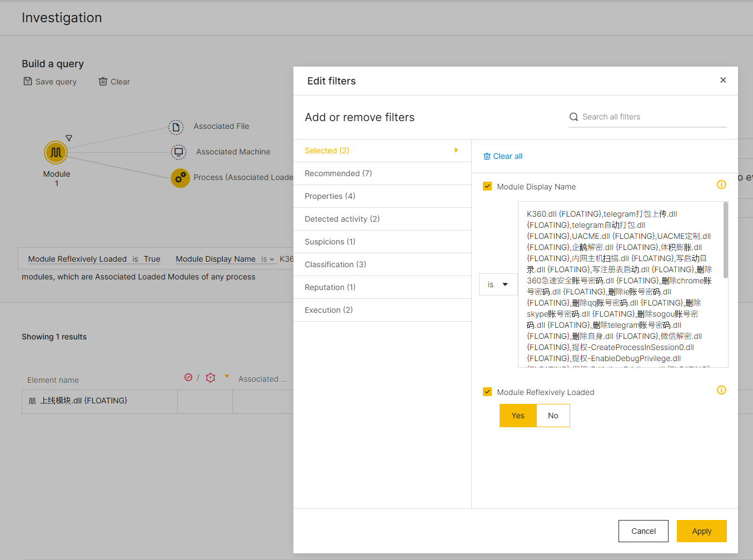Open the 'is' dropdown in query summary bar
Screen dimensions: 753x560
click(268, 259)
